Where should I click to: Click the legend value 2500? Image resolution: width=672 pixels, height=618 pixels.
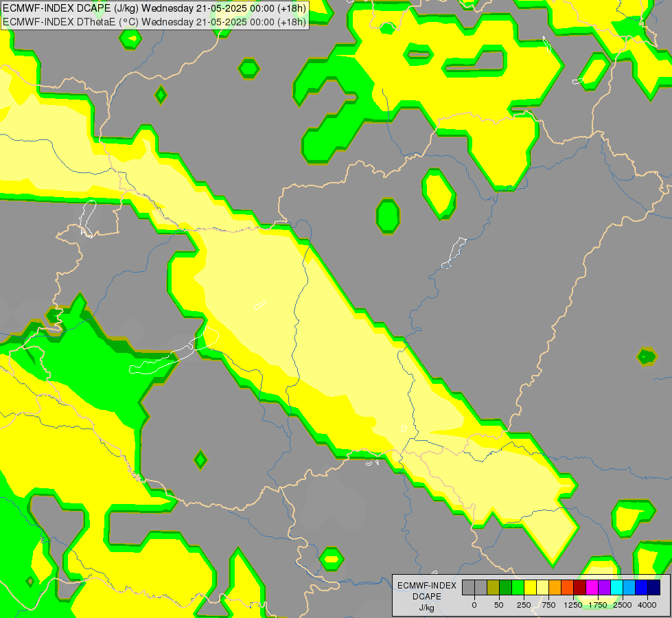tap(623, 605)
